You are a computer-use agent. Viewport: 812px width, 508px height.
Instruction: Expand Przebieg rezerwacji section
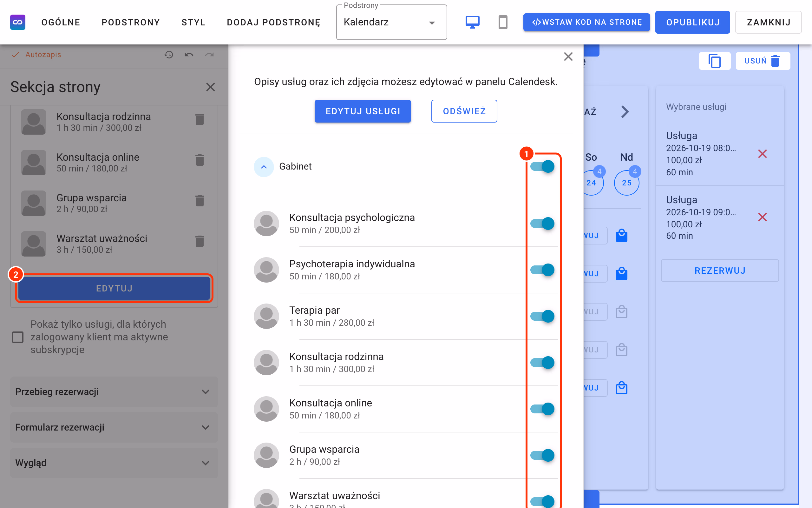tap(114, 392)
